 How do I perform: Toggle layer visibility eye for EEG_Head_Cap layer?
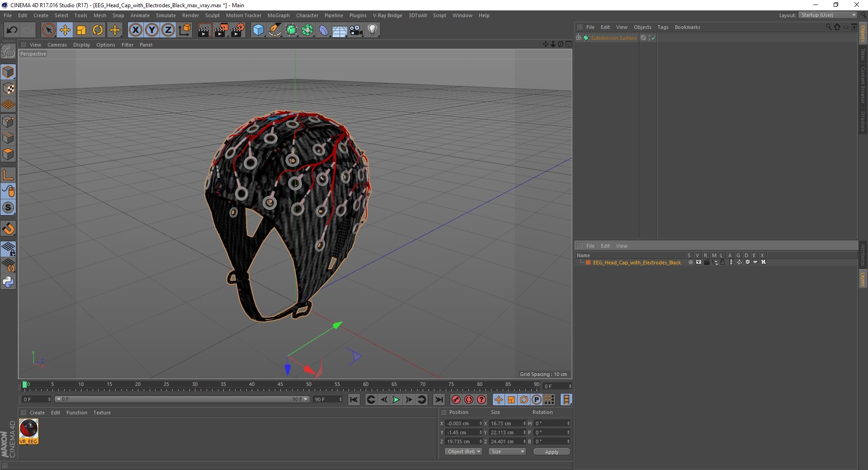698,262
